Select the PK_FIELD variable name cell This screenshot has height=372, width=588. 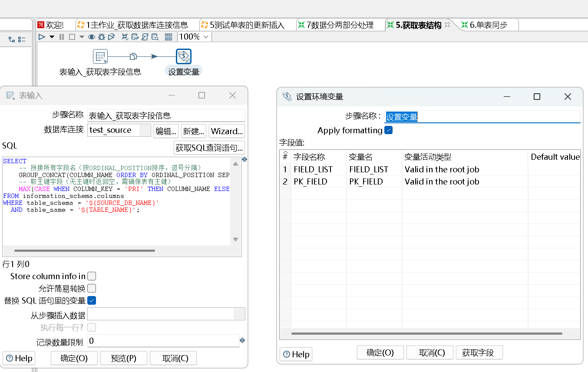tap(374, 181)
